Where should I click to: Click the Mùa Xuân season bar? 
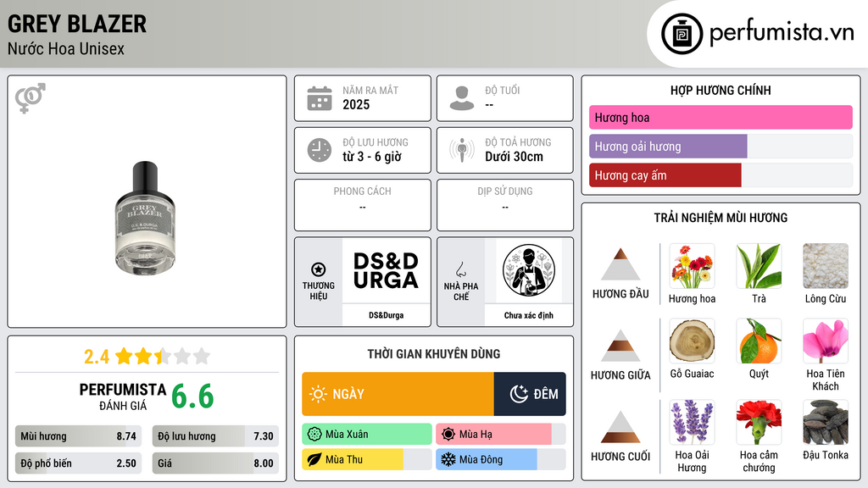click(367, 435)
